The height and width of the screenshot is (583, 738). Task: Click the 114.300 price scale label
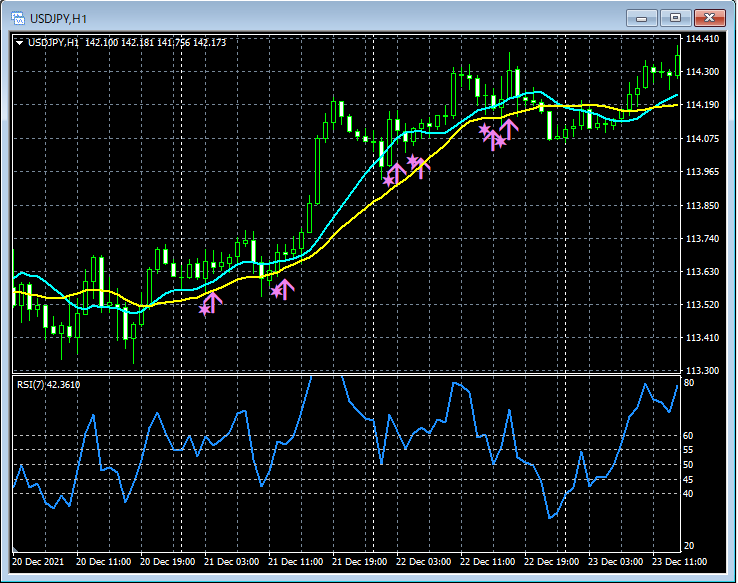pos(702,72)
